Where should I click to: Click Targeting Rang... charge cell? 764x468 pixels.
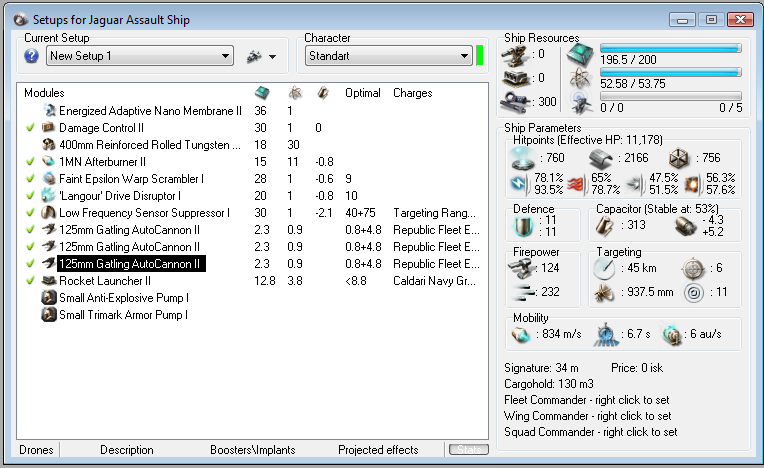(434, 213)
